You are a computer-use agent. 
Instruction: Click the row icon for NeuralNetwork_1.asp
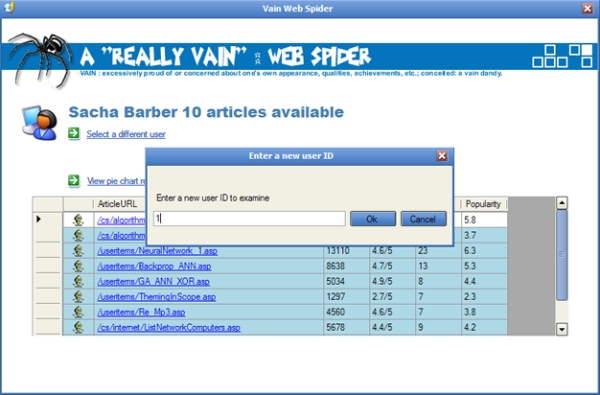(x=78, y=251)
